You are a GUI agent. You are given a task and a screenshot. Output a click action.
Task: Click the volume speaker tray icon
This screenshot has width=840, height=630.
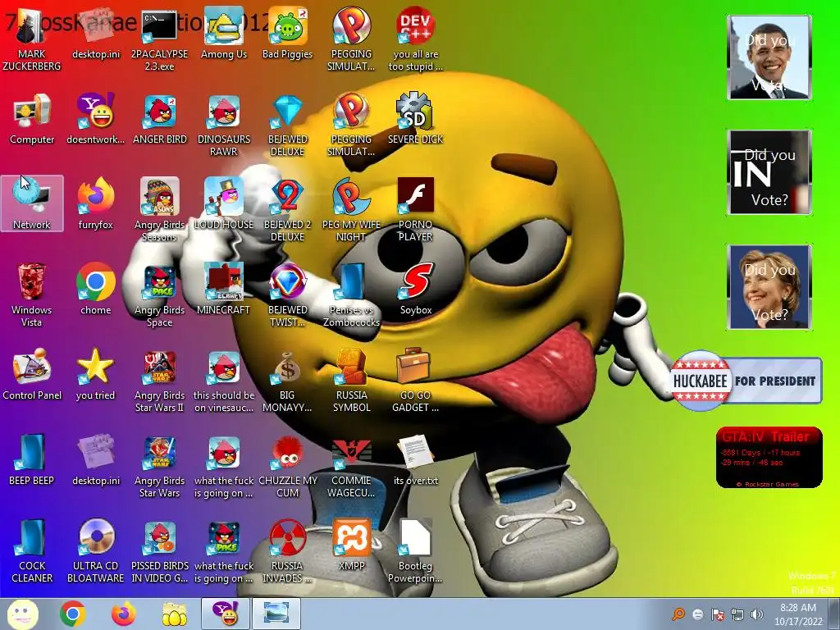(x=756, y=614)
